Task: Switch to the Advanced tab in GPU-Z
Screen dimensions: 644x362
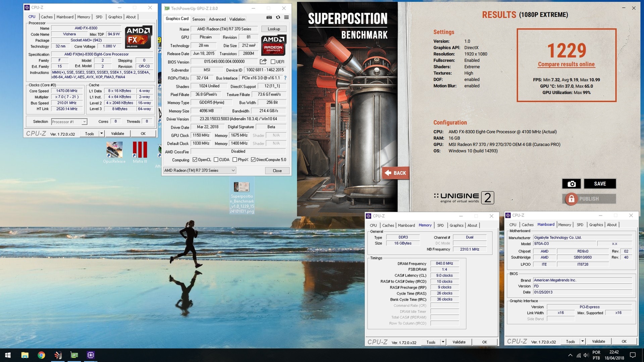Action: point(217,19)
